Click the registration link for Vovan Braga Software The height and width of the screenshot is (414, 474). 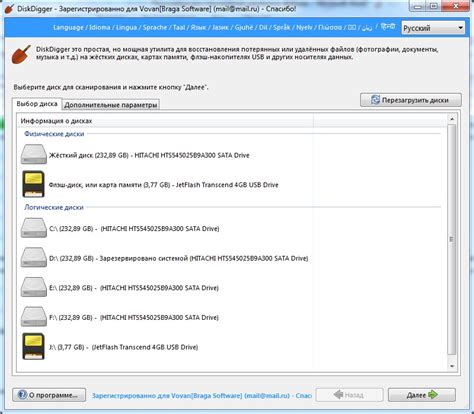[x=202, y=396]
